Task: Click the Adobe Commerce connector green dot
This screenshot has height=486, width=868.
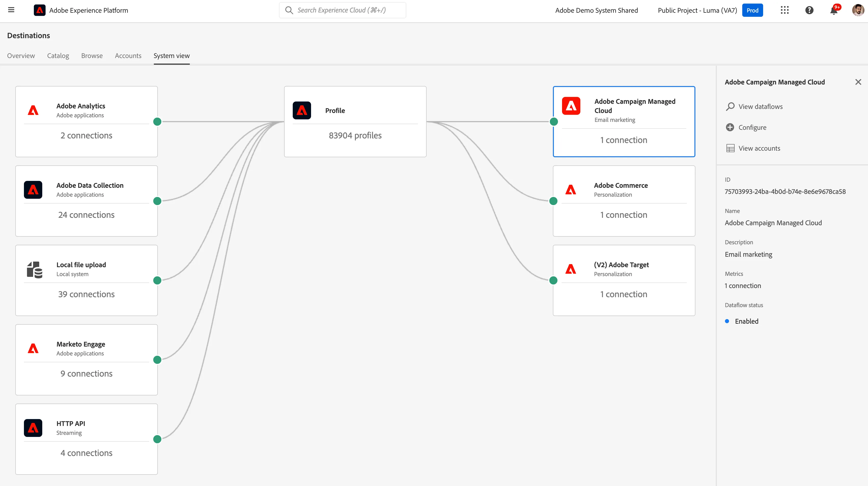Action: (x=553, y=201)
